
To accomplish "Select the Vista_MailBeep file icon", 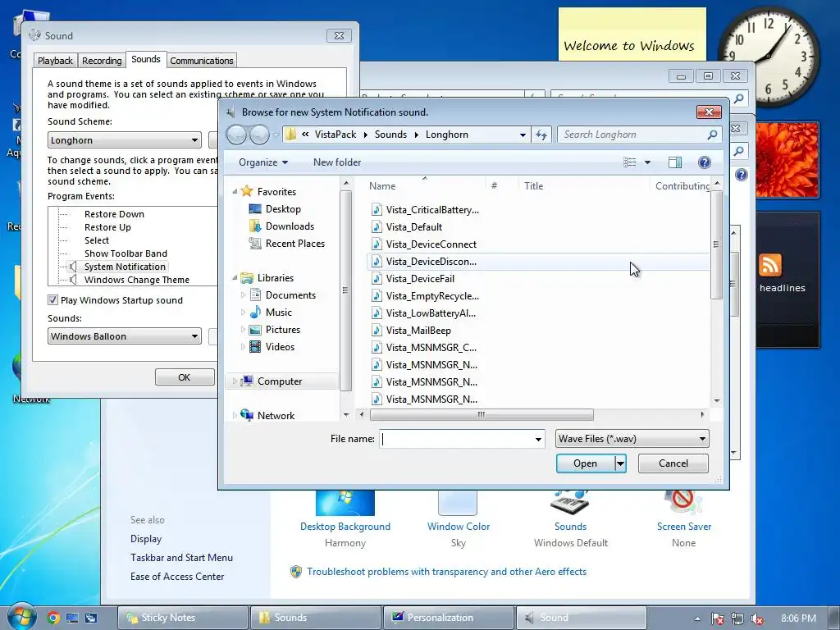I will coord(377,331).
